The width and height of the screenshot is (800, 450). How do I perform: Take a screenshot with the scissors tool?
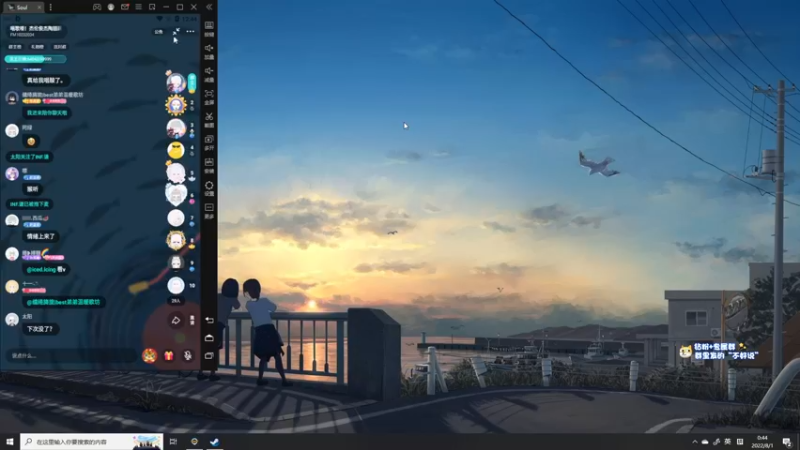click(x=209, y=119)
